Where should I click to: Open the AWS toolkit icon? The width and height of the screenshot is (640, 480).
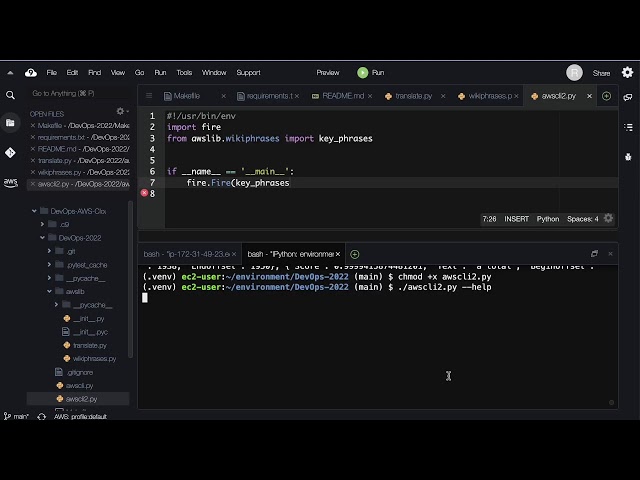(x=11, y=182)
